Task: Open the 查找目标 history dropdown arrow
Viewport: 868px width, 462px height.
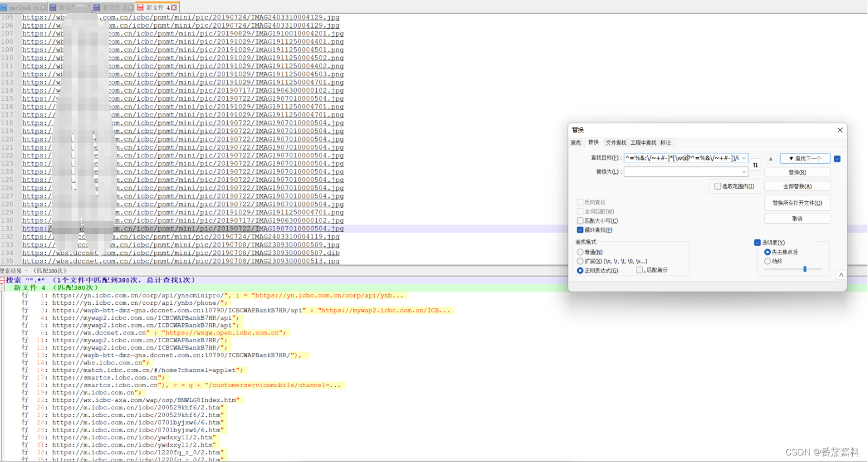Action: pos(744,158)
